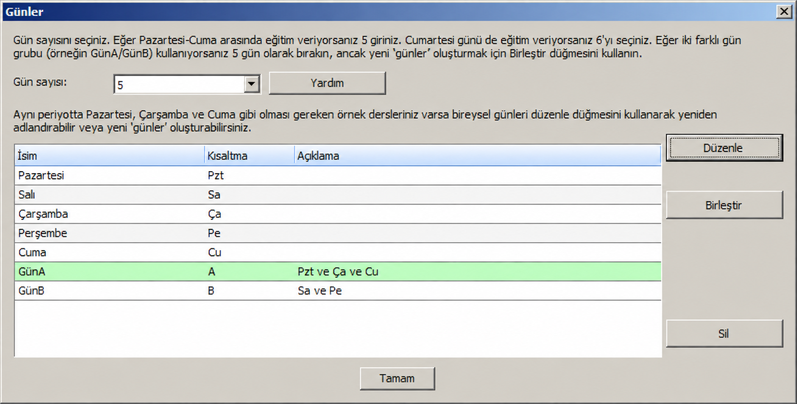797x404 pixels.
Task: Click the 'Sa ve Pe' description cell
Action: click(x=320, y=291)
